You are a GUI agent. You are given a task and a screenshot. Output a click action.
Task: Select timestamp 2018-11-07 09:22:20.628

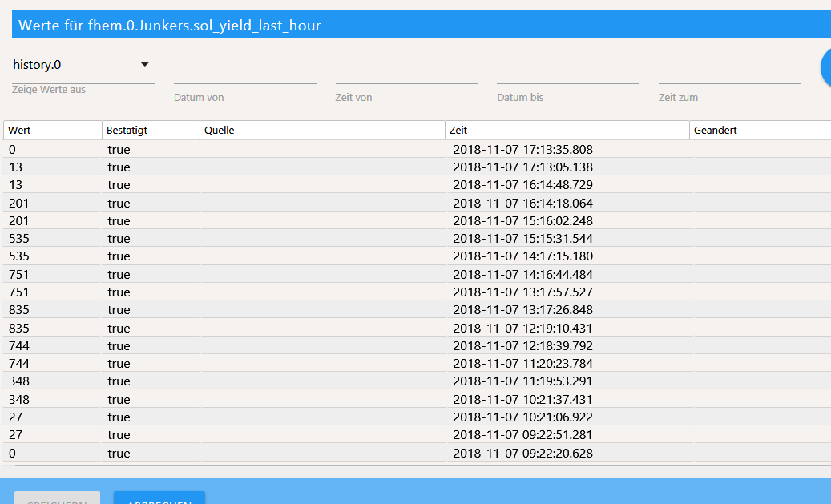pyautogui.click(x=522, y=454)
